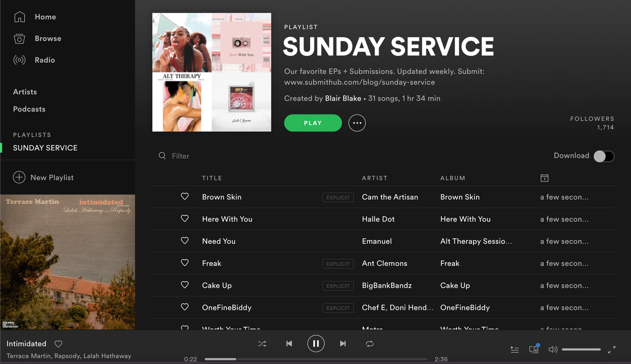Sort by ALBUM column header
631x364 pixels.
pyautogui.click(x=453, y=178)
